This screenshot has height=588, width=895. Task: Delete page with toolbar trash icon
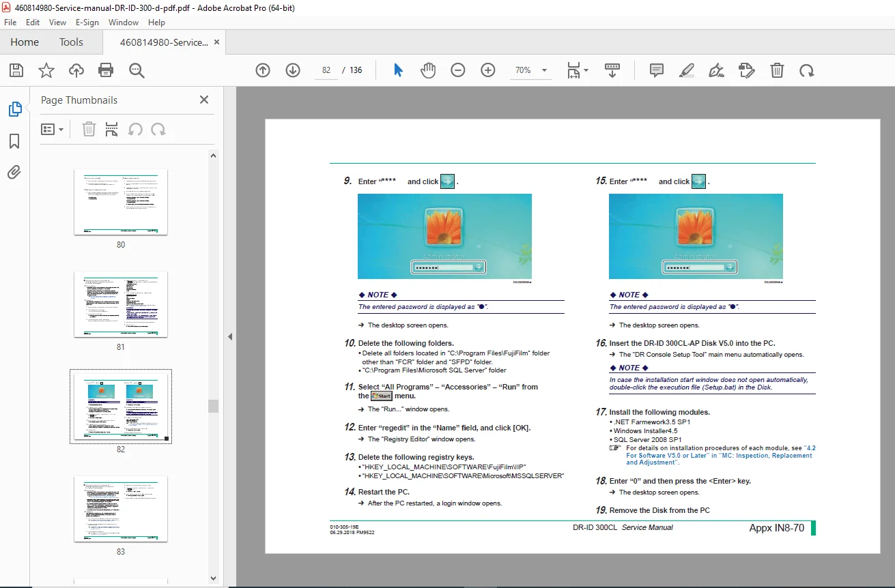(x=777, y=70)
